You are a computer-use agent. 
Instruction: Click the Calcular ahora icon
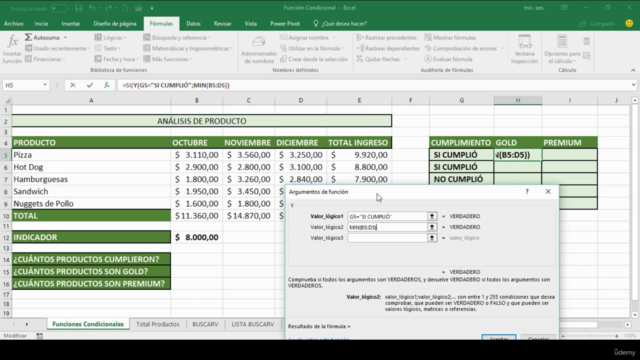tap(587, 41)
